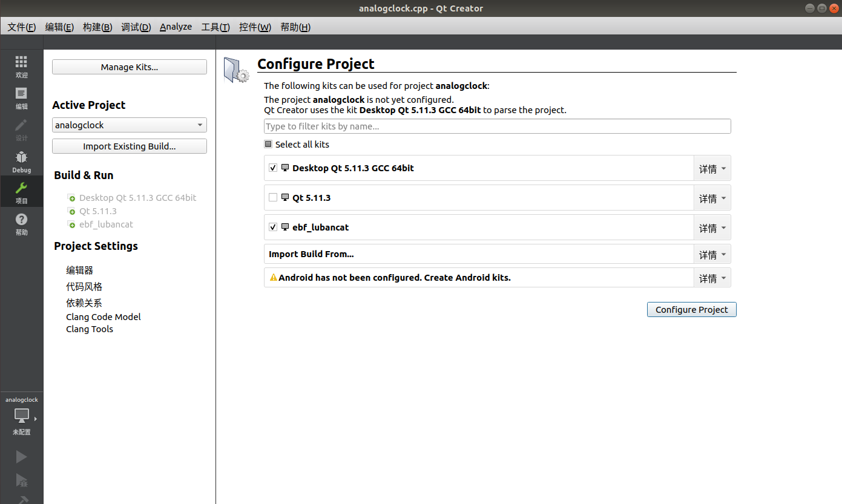Open the 调试(D) menu

coord(136,27)
